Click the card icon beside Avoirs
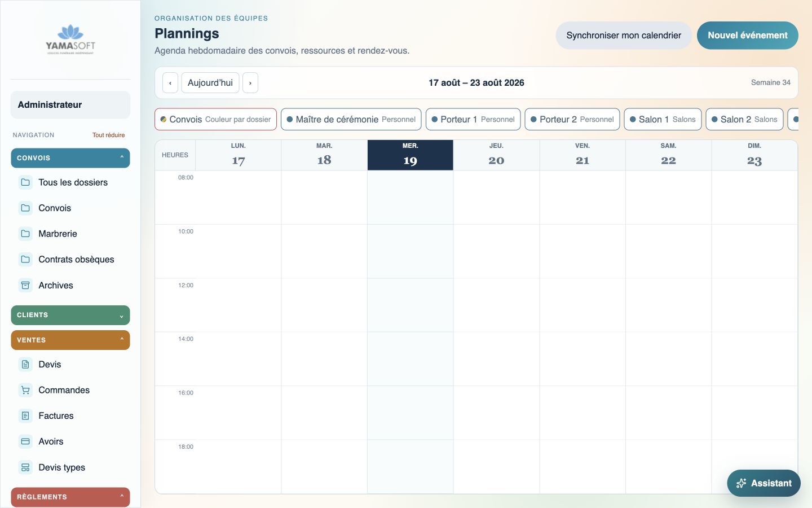Screen dimensions: 812x508 point(25,441)
